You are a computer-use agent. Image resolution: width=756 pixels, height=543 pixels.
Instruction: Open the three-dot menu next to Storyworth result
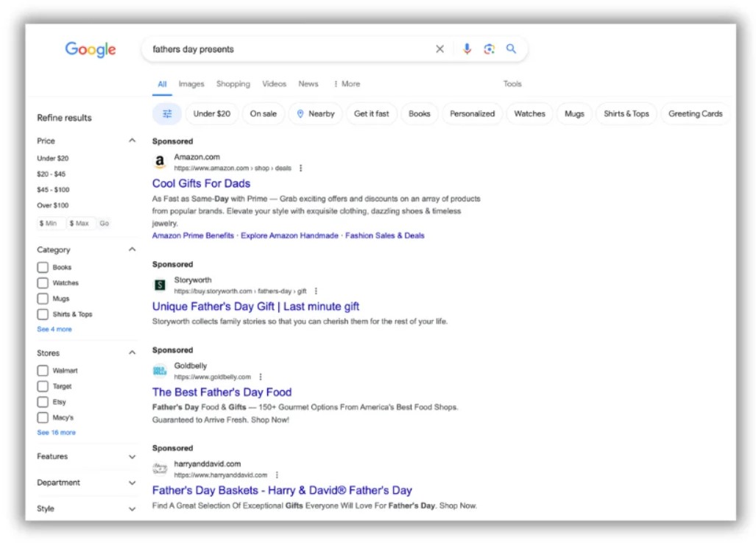(x=316, y=291)
